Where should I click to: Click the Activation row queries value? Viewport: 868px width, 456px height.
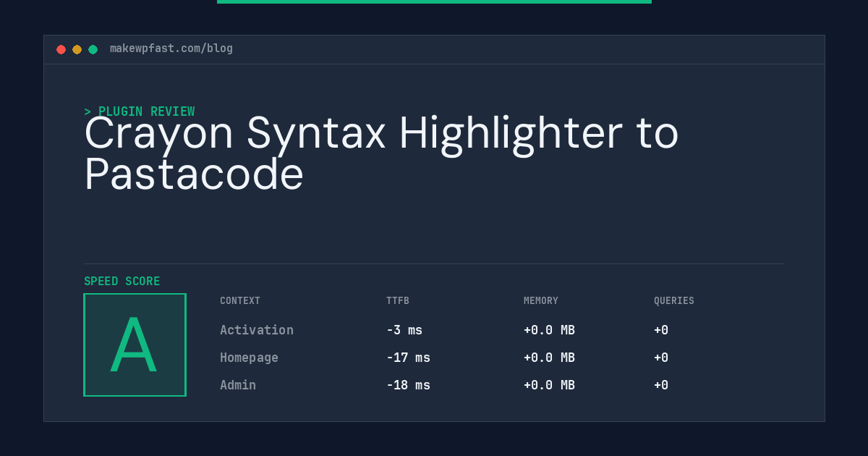661,330
